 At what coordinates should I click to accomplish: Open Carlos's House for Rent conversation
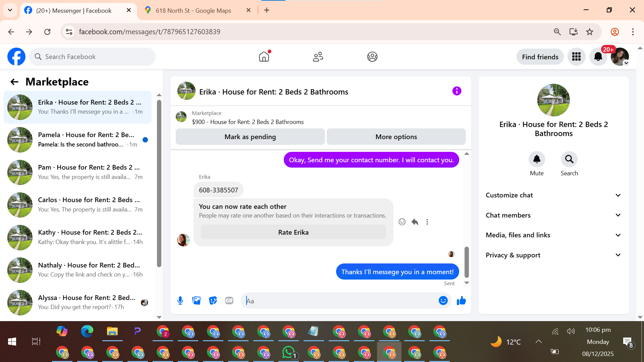tap(78, 205)
